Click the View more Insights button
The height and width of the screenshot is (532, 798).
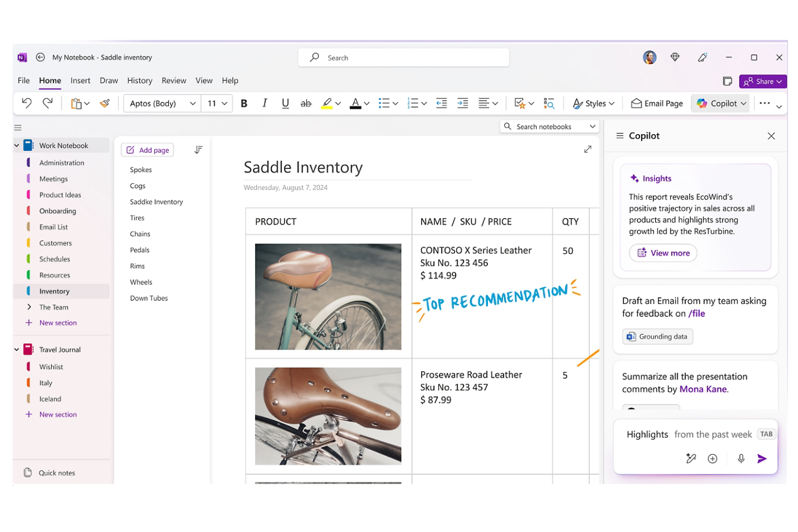pyautogui.click(x=663, y=253)
